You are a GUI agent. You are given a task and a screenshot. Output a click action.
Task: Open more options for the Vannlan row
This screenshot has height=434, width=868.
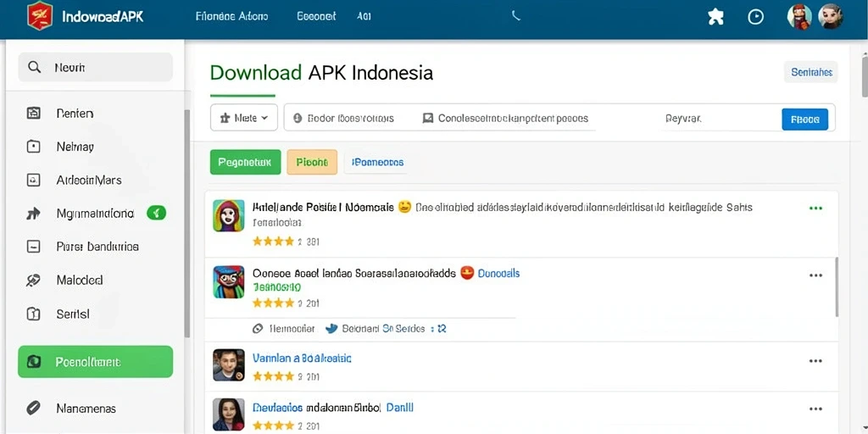click(x=815, y=361)
